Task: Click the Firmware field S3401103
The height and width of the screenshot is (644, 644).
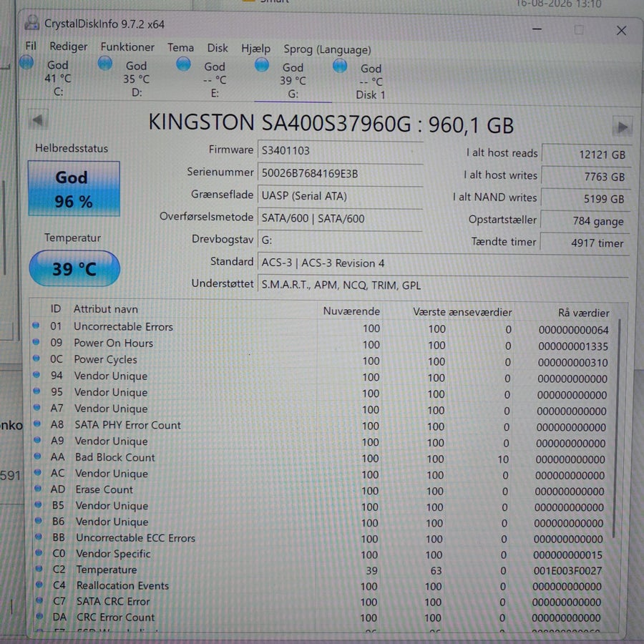Action: pyautogui.click(x=340, y=150)
